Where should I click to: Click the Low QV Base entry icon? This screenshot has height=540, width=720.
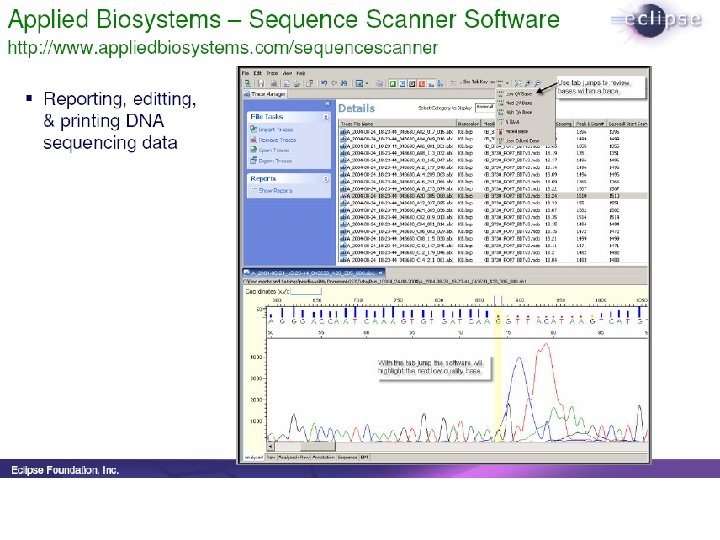click(501, 93)
